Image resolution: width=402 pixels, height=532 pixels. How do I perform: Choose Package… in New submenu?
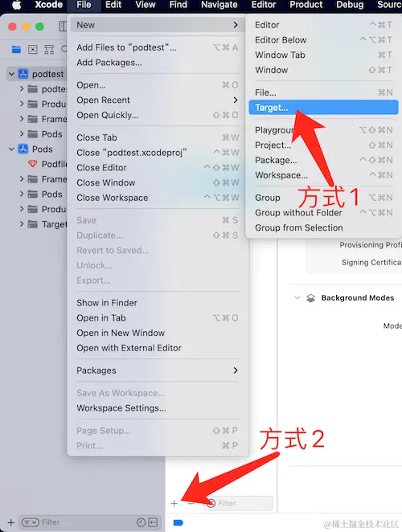coord(323,160)
